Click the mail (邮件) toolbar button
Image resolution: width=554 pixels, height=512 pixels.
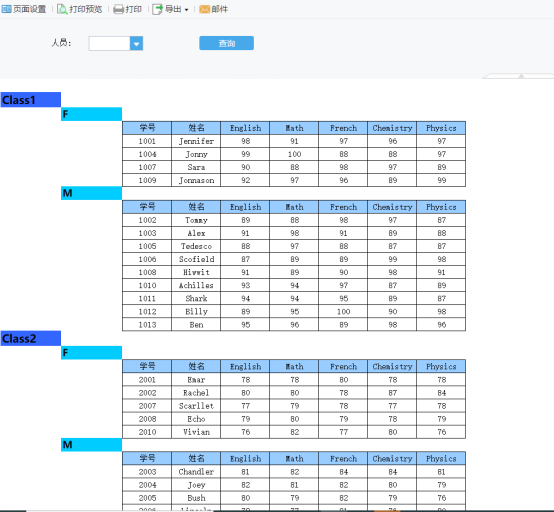(x=214, y=9)
